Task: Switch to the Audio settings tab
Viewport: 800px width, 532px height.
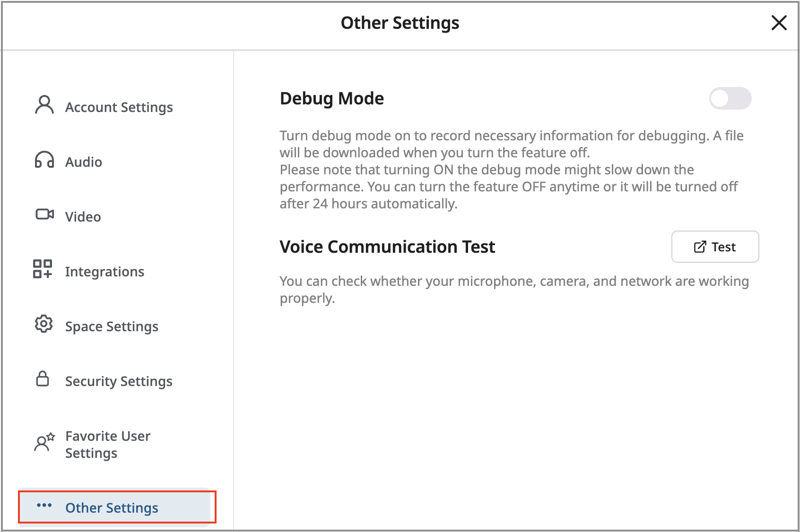Action: point(83,161)
